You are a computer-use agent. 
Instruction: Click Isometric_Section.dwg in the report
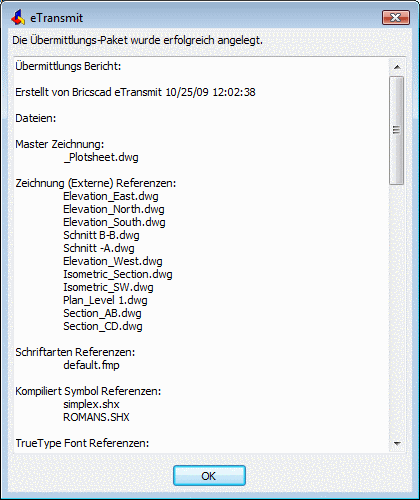118,274
